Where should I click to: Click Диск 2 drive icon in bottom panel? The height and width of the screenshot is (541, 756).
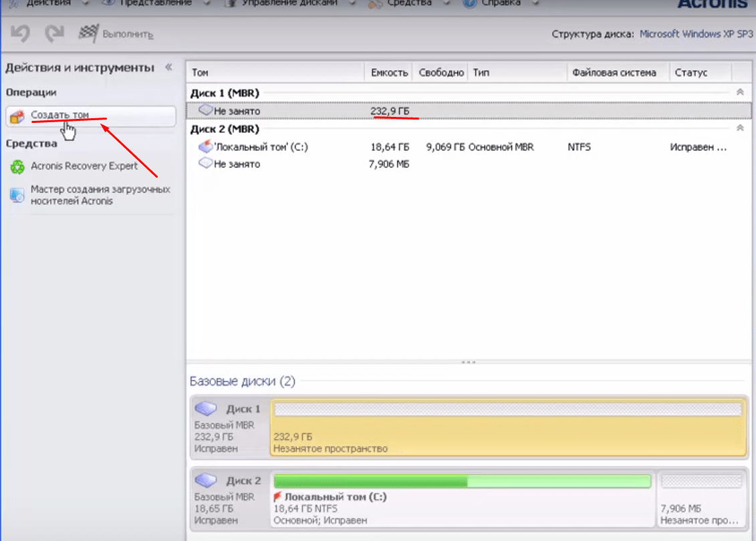[x=207, y=480]
